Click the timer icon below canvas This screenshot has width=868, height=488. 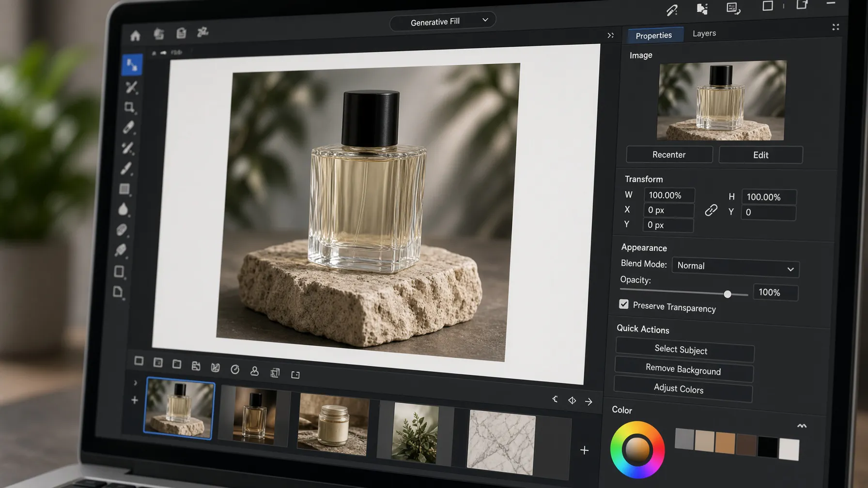tap(235, 369)
